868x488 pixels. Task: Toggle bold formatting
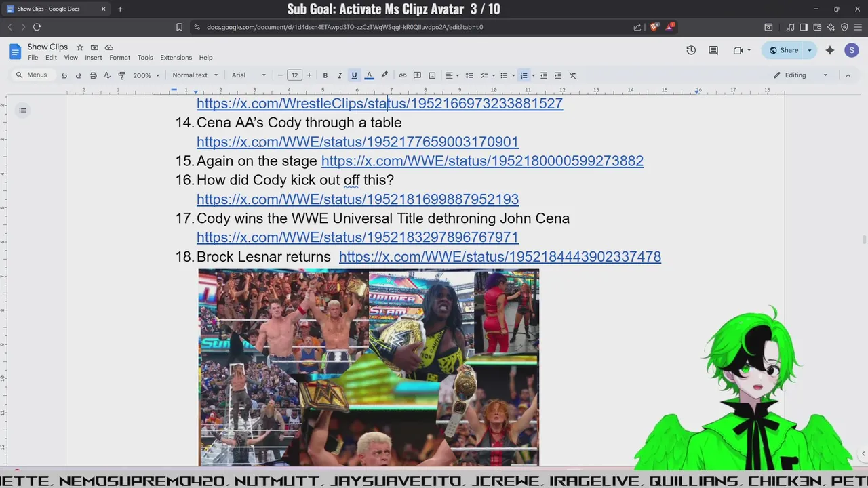click(325, 75)
